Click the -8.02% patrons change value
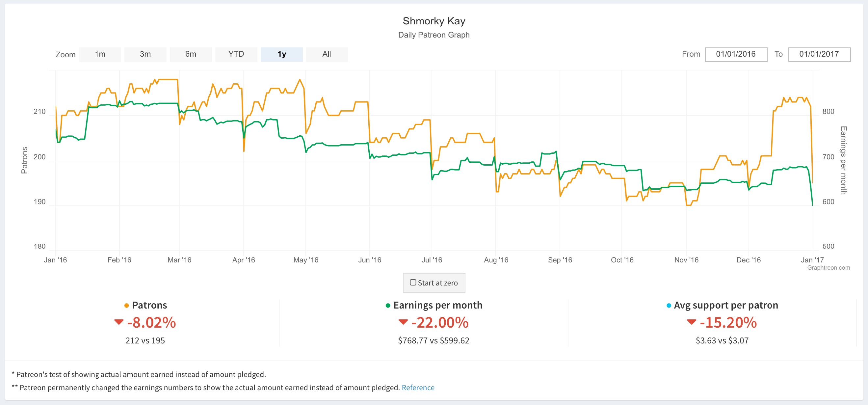 151,322
